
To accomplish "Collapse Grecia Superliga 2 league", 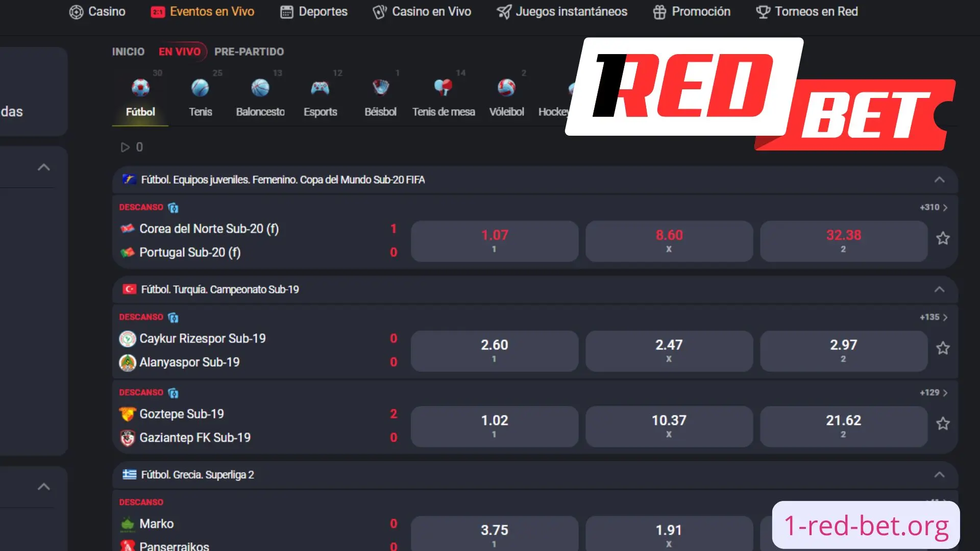I will click(x=939, y=474).
